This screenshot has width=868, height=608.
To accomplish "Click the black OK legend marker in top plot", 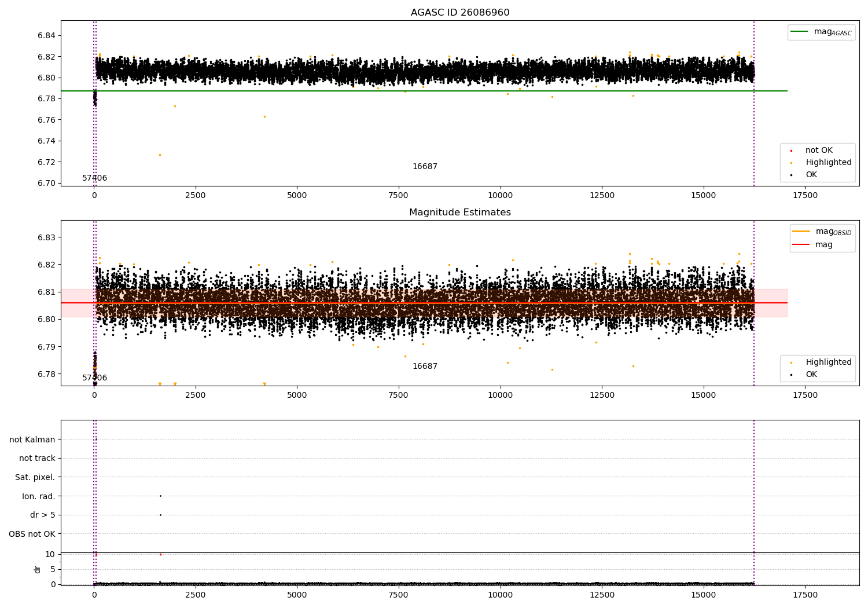I will tap(791, 175).
